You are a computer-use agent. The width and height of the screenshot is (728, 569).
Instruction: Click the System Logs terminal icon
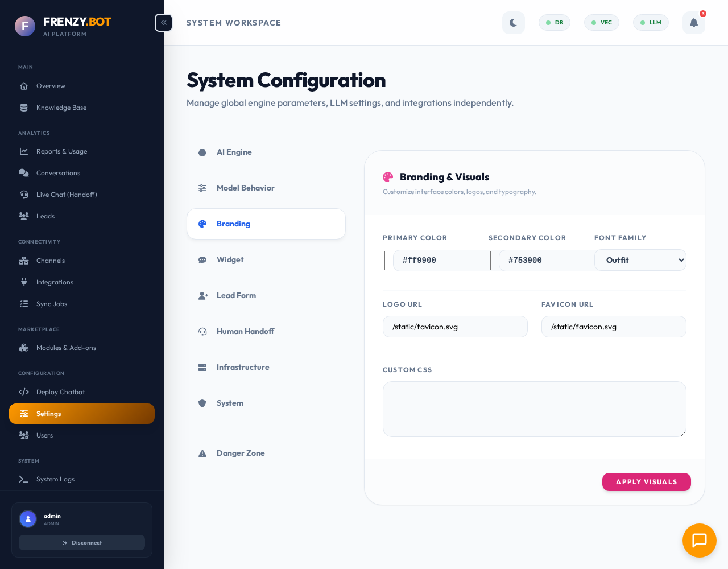point(24,479)
